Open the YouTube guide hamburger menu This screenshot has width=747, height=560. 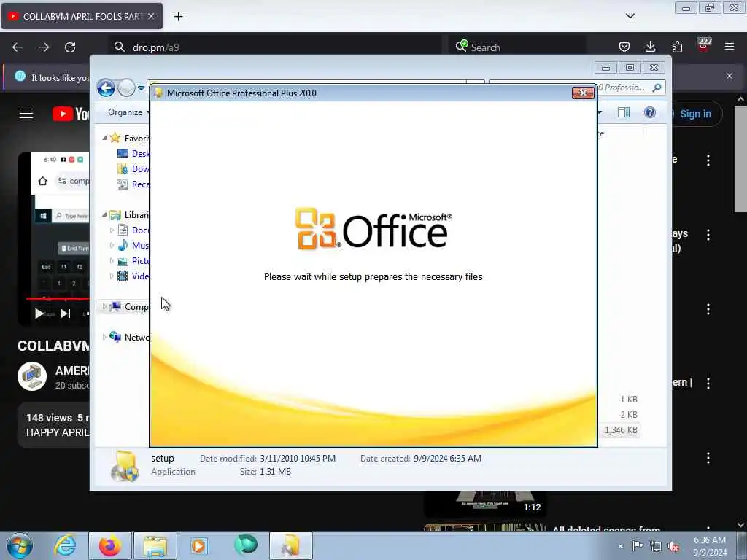(26, 113)
